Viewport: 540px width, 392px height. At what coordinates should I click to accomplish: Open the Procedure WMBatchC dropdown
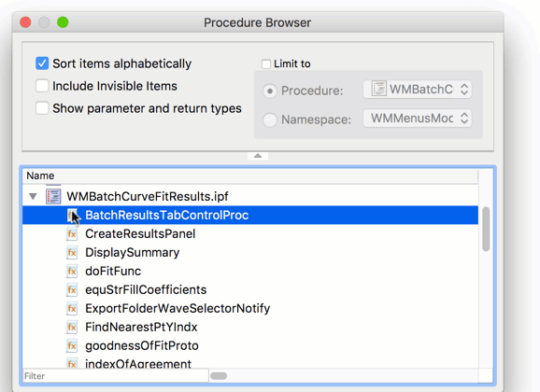[418, 90]
